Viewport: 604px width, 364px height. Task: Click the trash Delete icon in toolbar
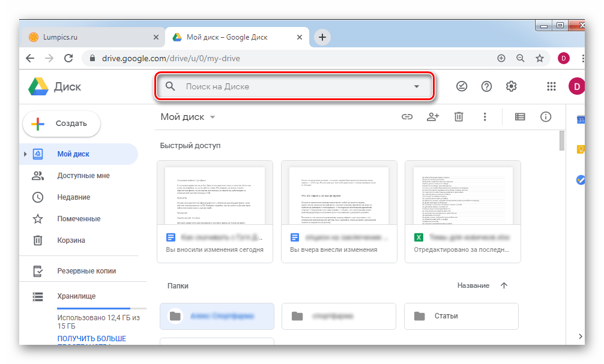459,117
